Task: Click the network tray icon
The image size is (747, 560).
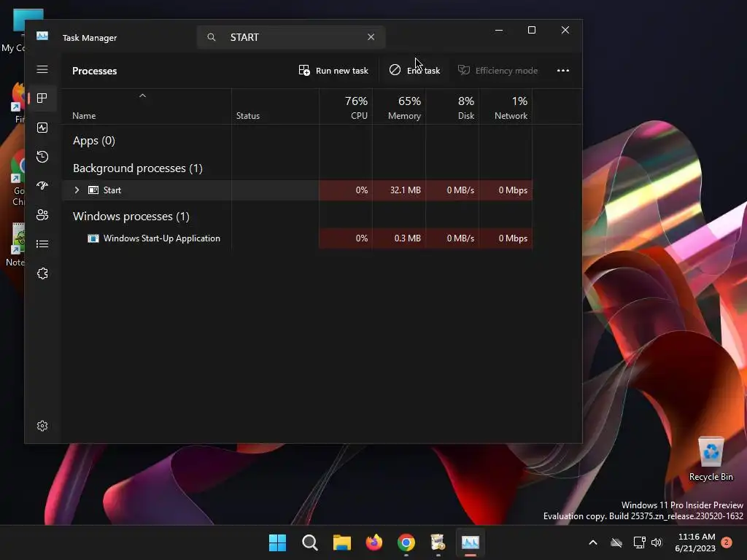Action: point(639,542)
